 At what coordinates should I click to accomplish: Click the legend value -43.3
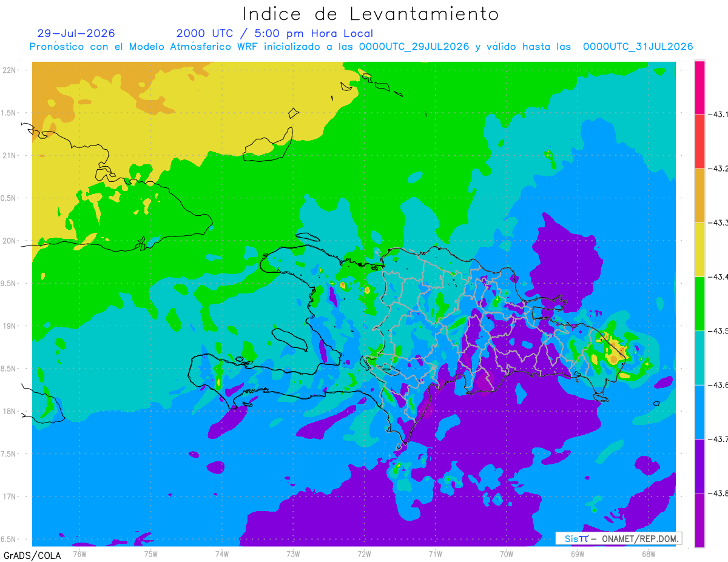click(720, 223)
